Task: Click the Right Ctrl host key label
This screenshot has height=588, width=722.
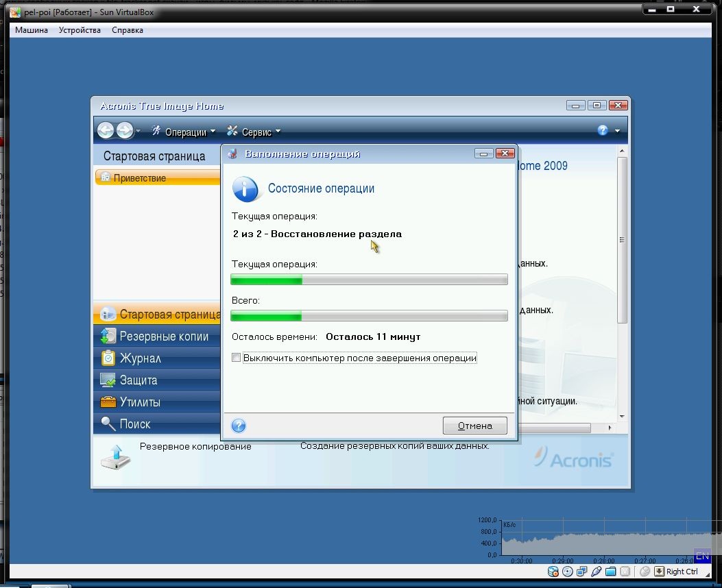Action: click(682, 572)
